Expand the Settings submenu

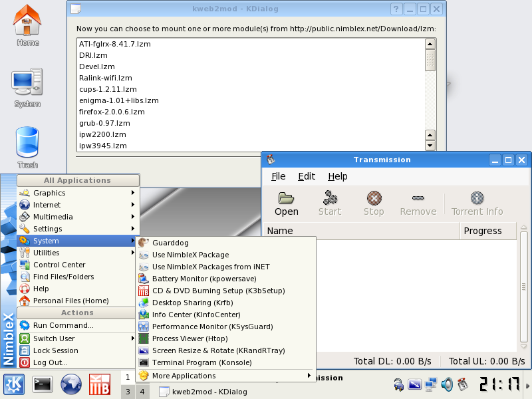coord(78,229)
